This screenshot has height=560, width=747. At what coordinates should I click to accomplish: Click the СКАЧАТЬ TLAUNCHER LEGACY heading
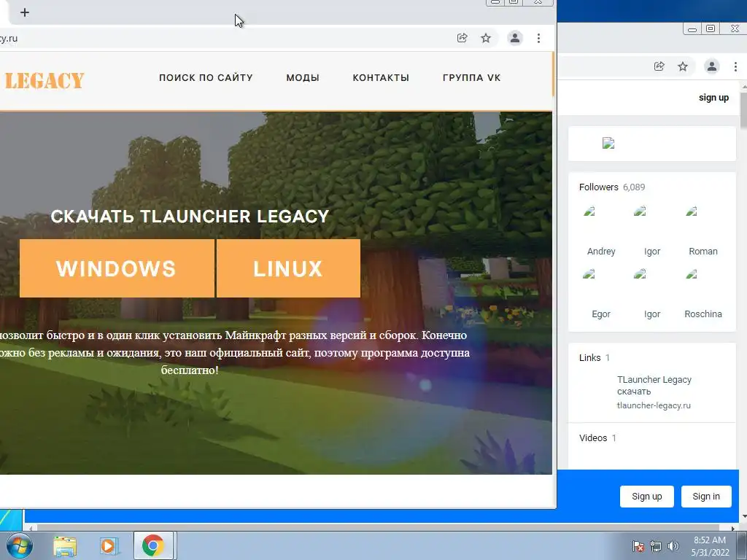(190, 217)
